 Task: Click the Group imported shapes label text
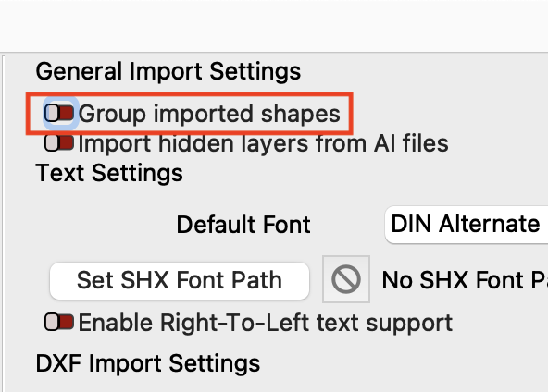[209, 114]
